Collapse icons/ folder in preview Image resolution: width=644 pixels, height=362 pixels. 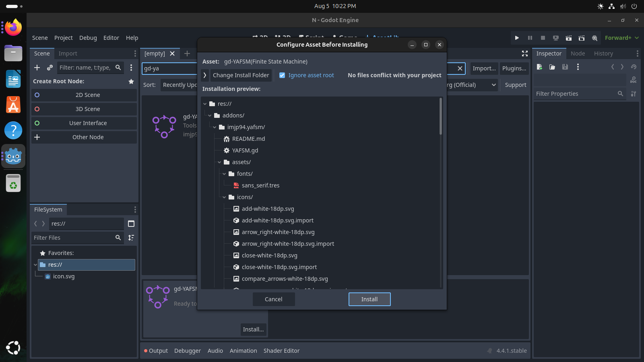(x=224, y=197)
